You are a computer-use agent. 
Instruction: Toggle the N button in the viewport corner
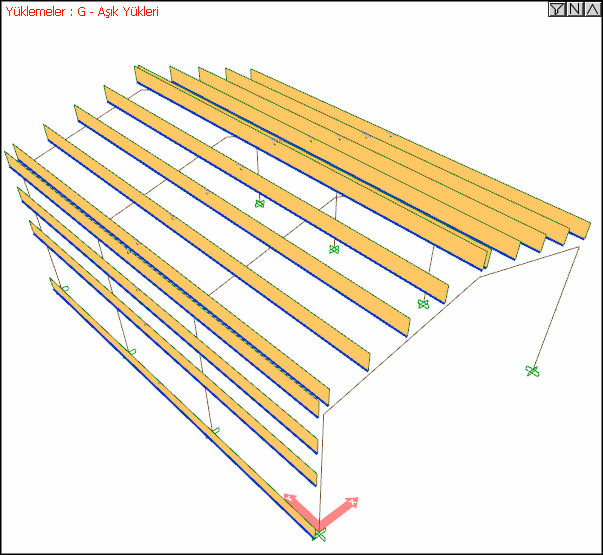[575, 9]
